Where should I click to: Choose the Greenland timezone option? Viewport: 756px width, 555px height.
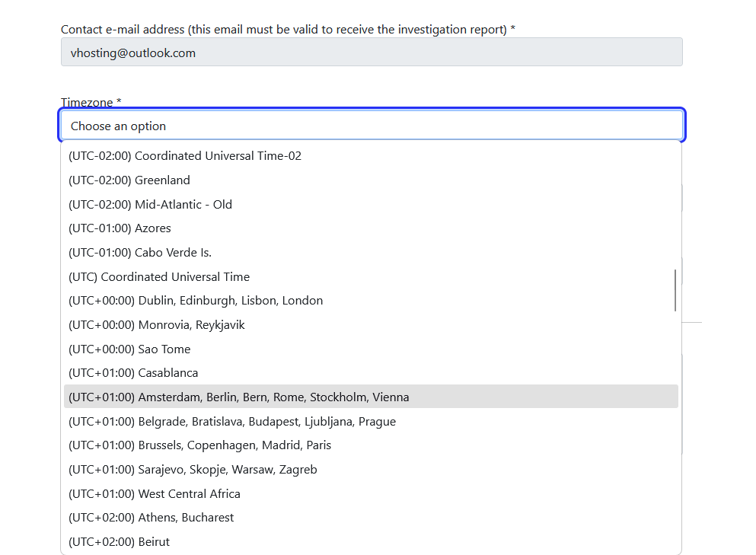tap(129, 180)
